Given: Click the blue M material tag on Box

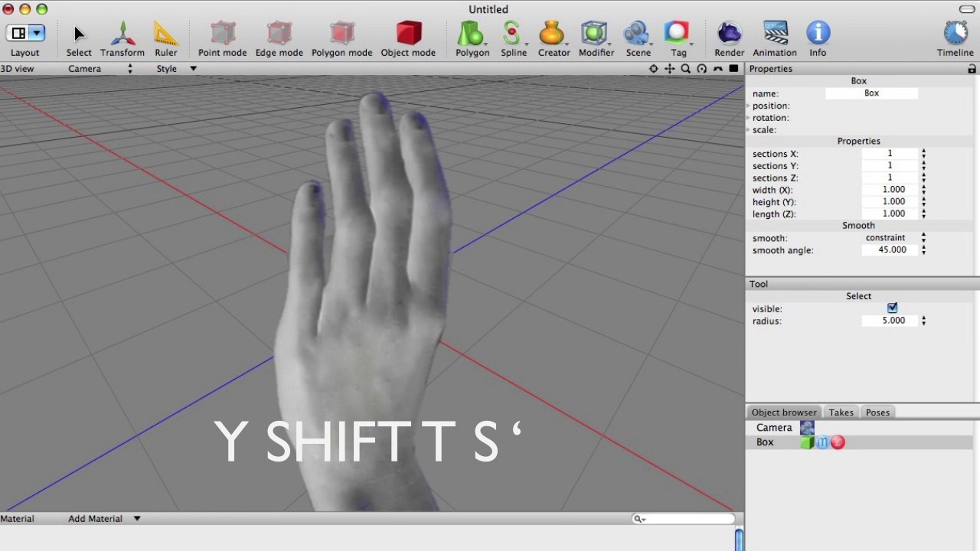Looking at the screenshot, I should [x=822, y=442].
